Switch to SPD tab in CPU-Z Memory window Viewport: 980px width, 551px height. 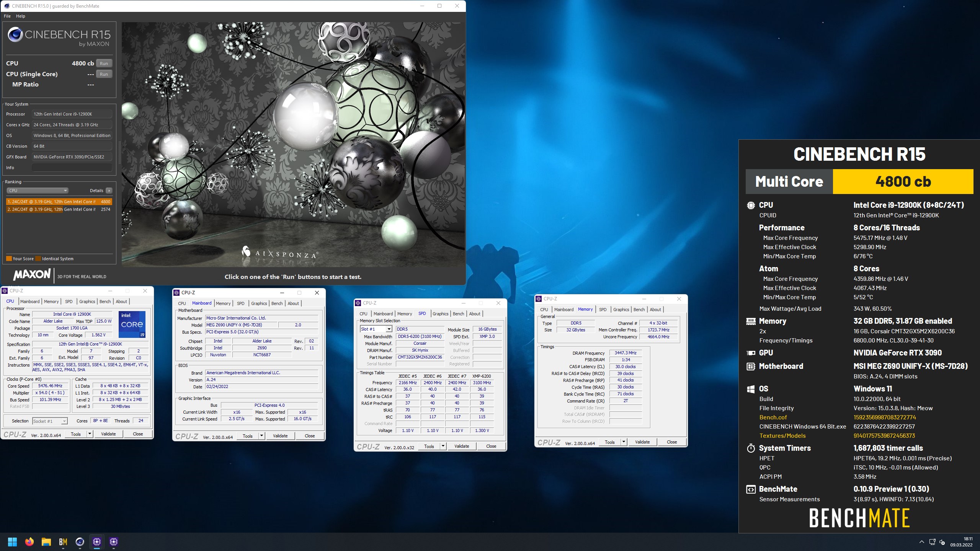(x=603, y=310)
